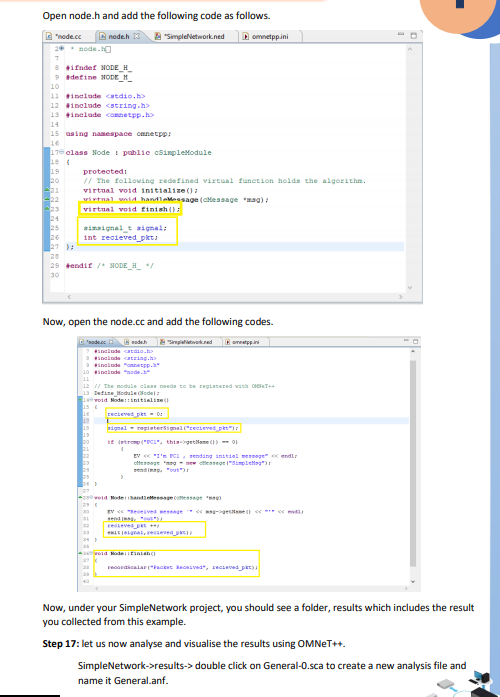The image size is (500, 697).
Task: Switch to node.h tab in lower editor
Action: click(139, 342)
